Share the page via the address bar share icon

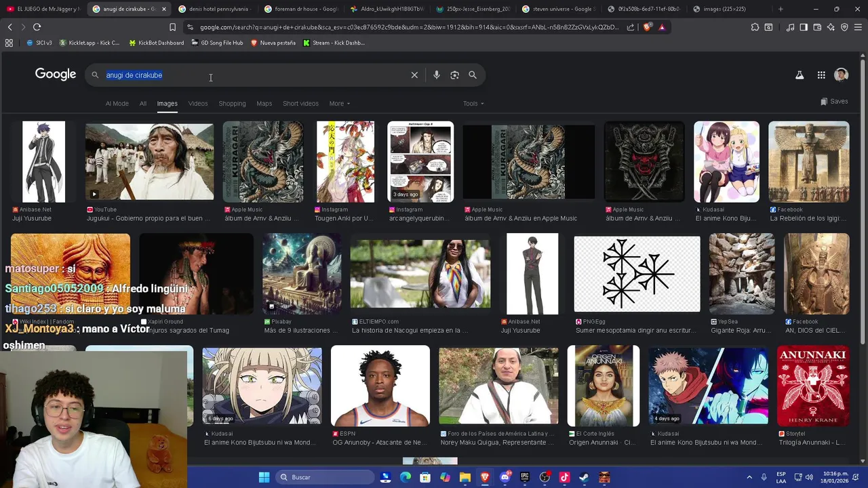(x=631, y=27)
